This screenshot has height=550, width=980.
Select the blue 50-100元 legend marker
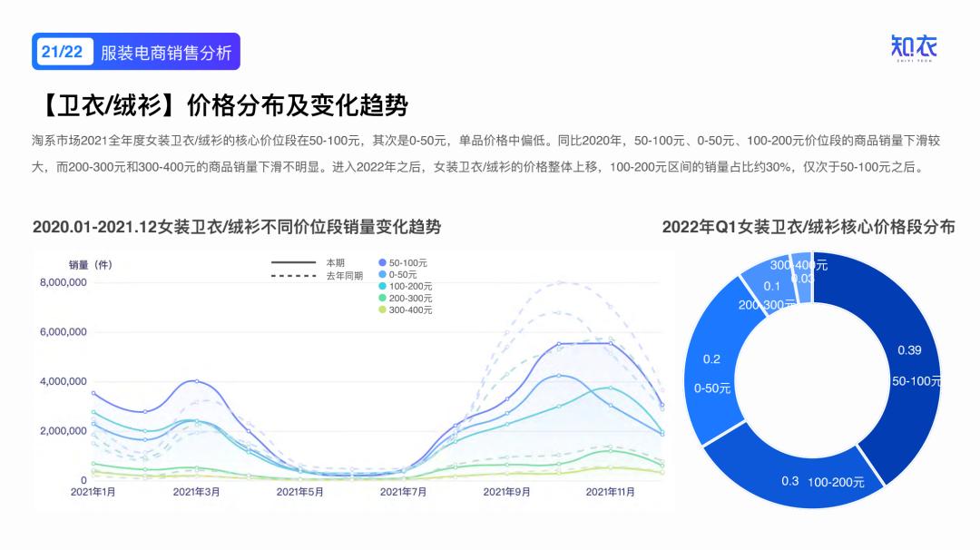pos(381,262)
